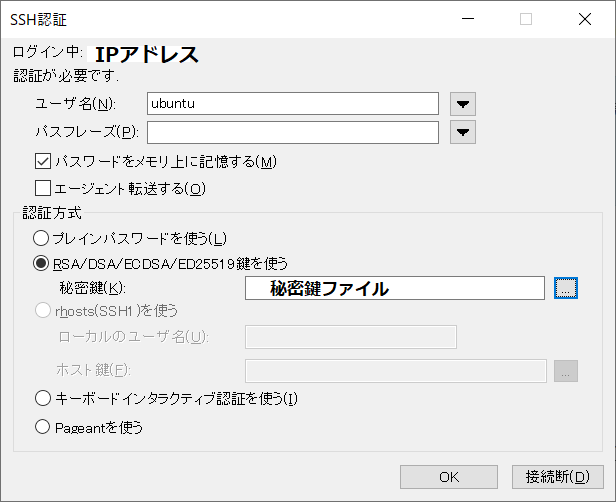616x502 pixels.
Task: Close the SSH認証 dialog window
Action: click(584, 18)
